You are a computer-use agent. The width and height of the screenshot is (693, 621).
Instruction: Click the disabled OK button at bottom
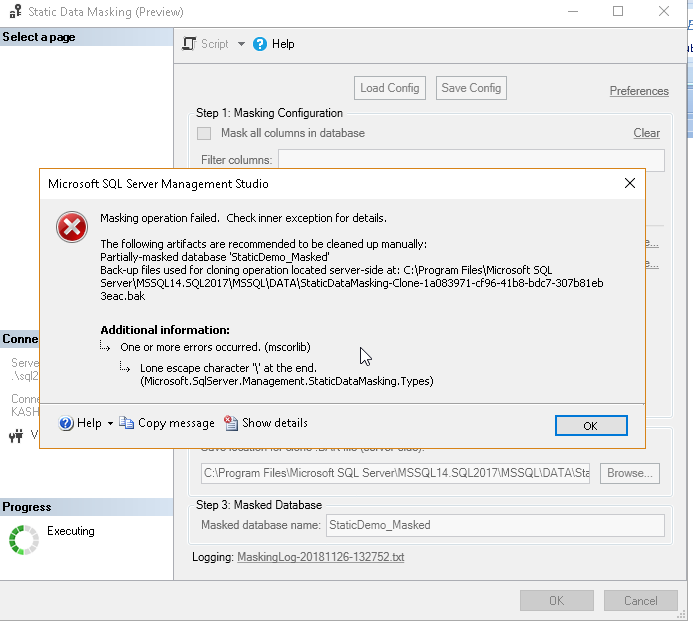(x=556, y=601)
